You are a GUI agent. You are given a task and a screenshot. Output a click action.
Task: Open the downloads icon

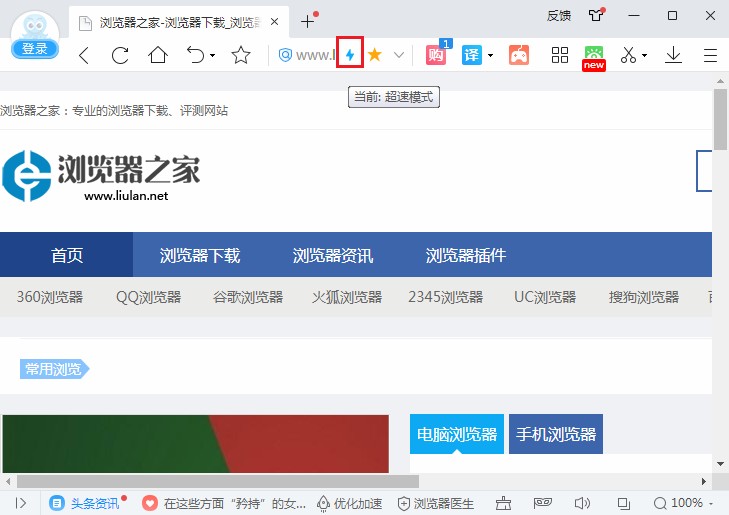673,55
